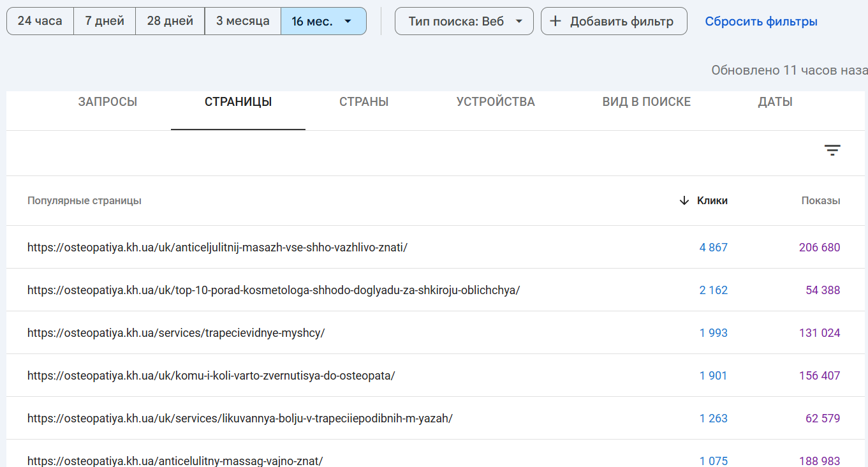
Task: Switch to the ЗАПРОСЫ tab
Action: pyautogui.click(x=108, y=102)
